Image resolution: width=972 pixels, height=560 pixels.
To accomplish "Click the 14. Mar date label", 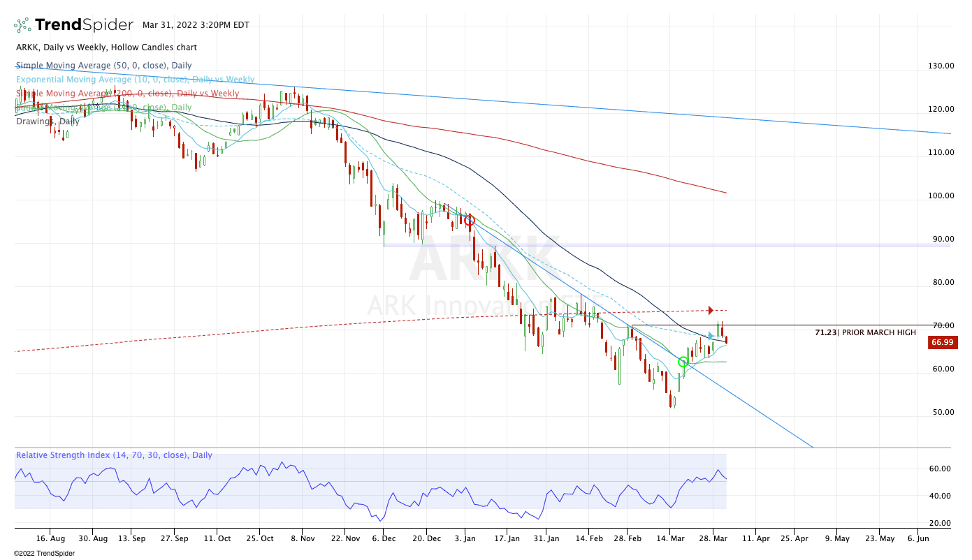I will (671, 539).
